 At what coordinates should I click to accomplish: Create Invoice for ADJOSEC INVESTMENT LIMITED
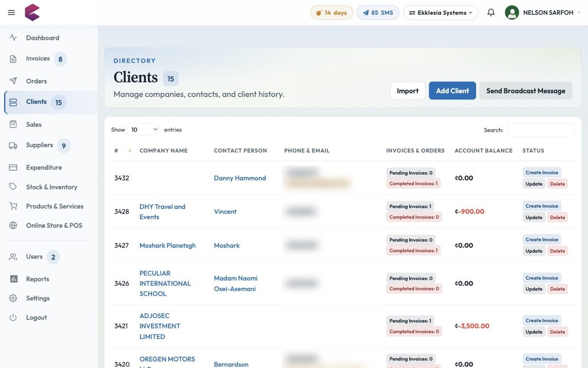click(542, 320)
